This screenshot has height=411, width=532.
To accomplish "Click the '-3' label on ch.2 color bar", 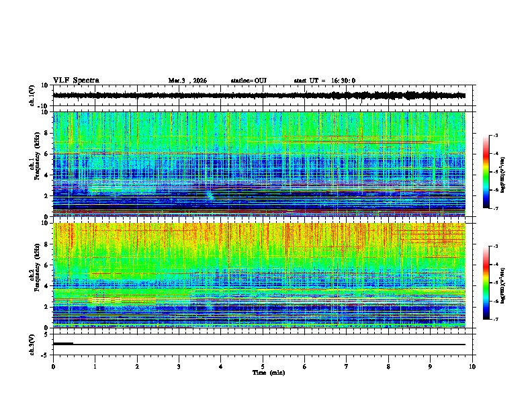I will coord(496,246).
